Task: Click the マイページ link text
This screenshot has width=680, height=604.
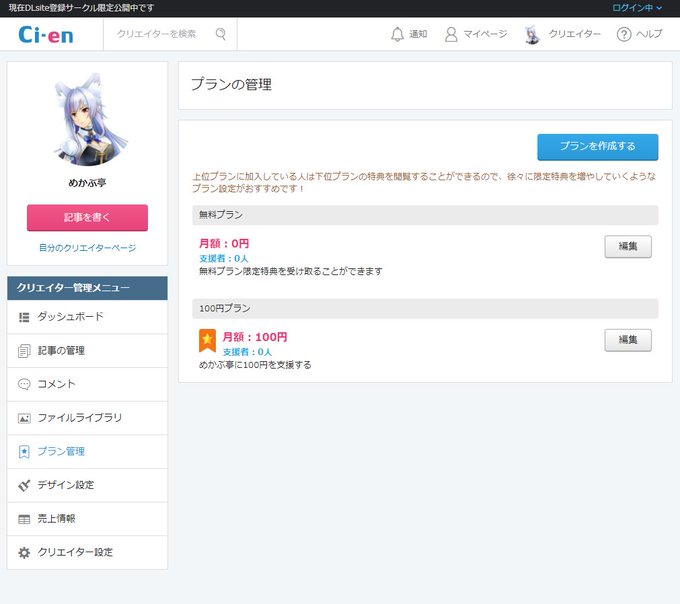Action: (485, 34)
